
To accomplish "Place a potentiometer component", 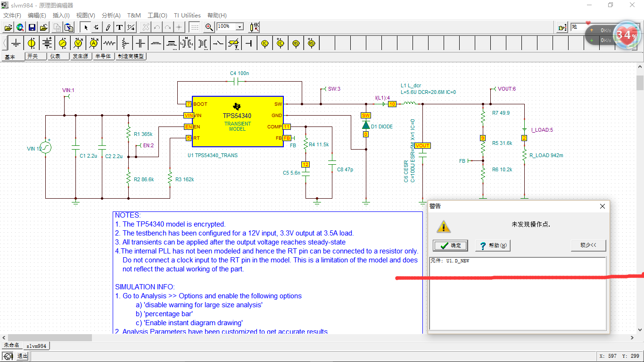I will click(x=124, y=43).
